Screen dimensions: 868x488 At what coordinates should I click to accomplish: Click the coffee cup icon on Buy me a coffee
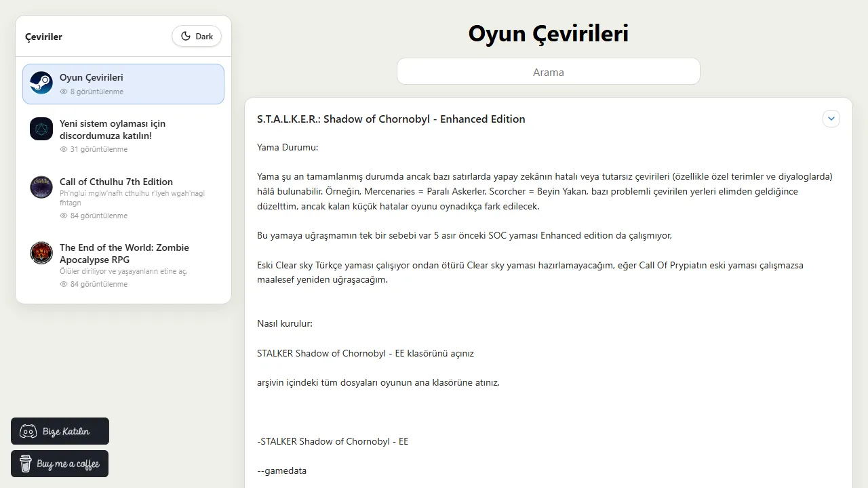(25, 464)
